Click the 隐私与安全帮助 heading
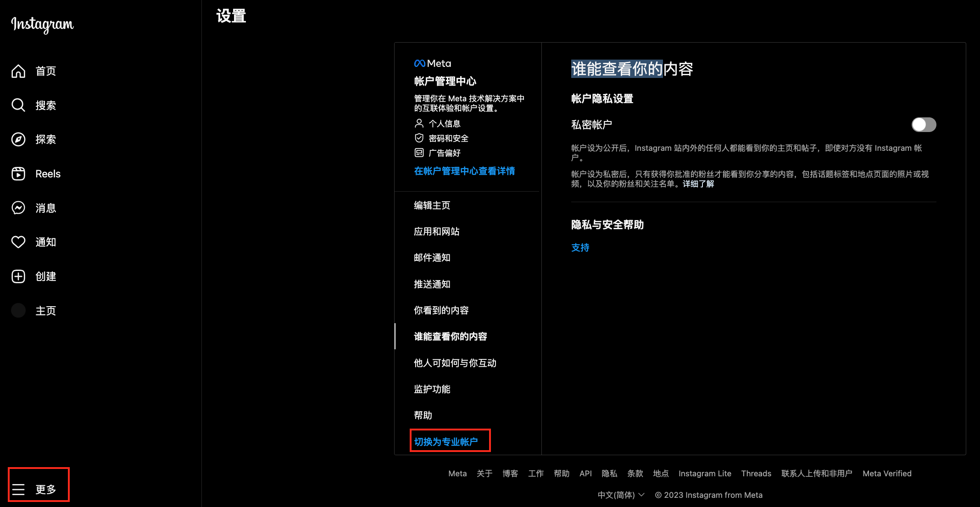The image size is (980, 507). coord(607,225)
